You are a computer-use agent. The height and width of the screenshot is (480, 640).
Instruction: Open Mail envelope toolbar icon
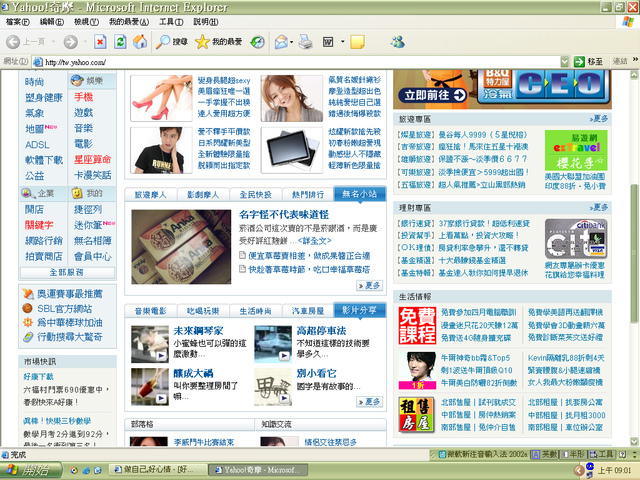[x=281, y=42]
